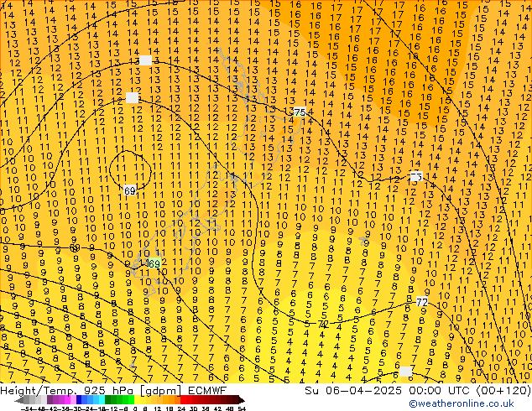
Task: Click the magenta band of temperature scale
Action: coord(67,400)
